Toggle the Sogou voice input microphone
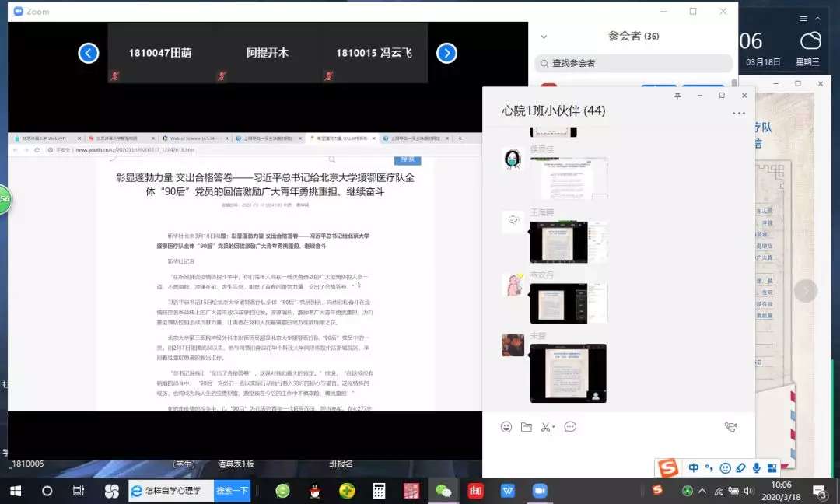 coord(756,468)
